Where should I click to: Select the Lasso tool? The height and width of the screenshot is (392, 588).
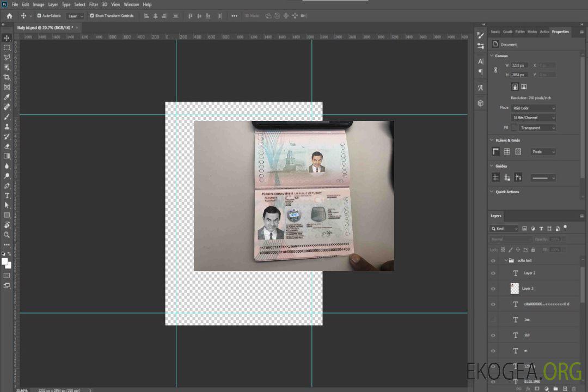coord(7,57)
